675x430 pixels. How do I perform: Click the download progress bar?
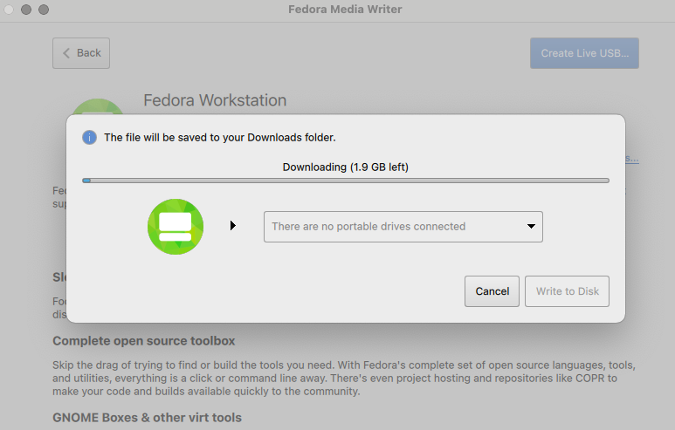[345, 181]
